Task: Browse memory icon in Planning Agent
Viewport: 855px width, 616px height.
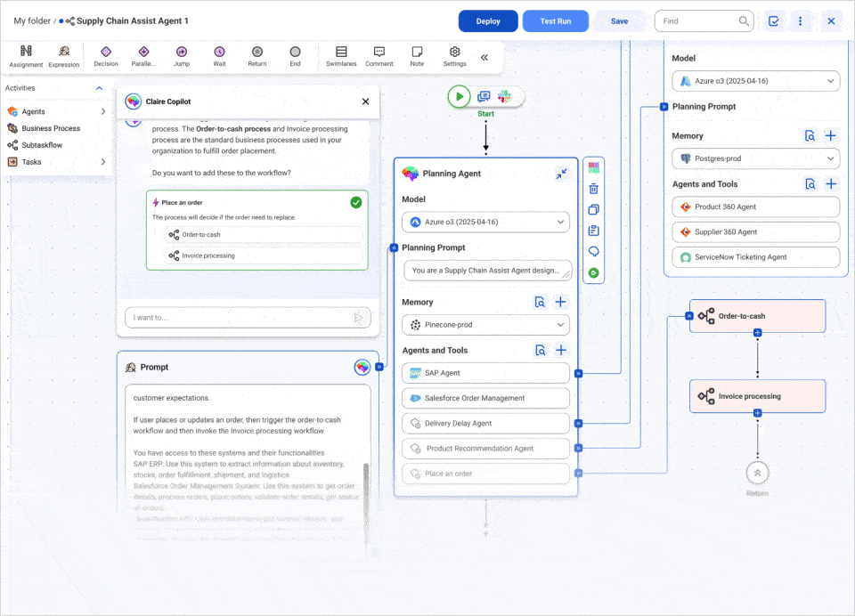Action: (x=540, y=302)
